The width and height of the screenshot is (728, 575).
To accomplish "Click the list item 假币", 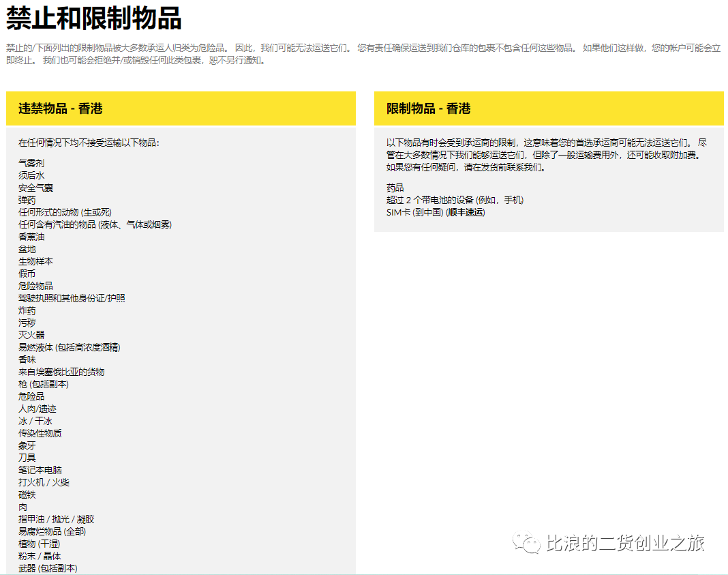I will pos(27,274).
